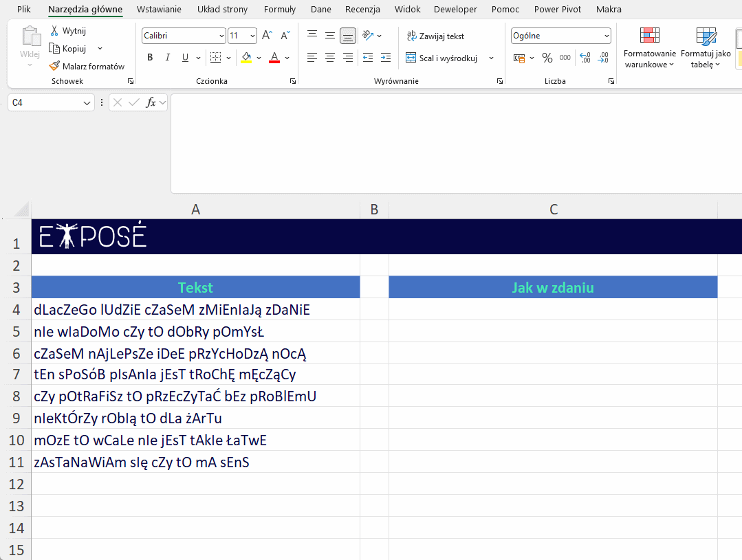Screen dimensions: 742x560
Task: Toggle Zawijaj tekst wrap text
Action: tap(435, 36)
